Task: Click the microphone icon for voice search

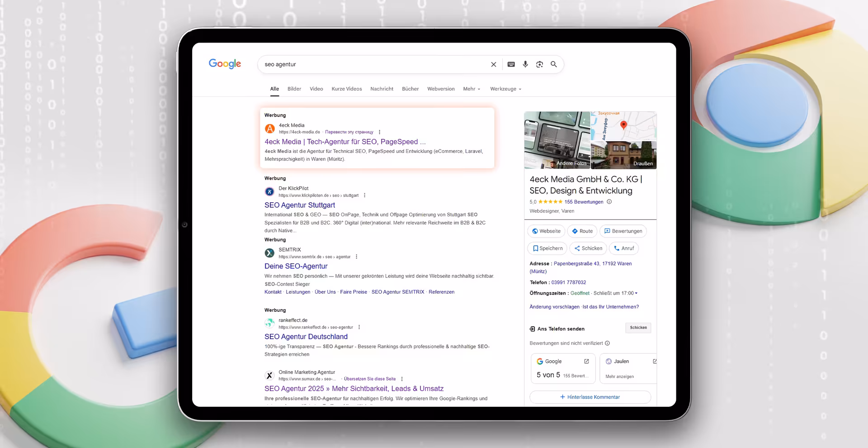Action: coord(525,64)
